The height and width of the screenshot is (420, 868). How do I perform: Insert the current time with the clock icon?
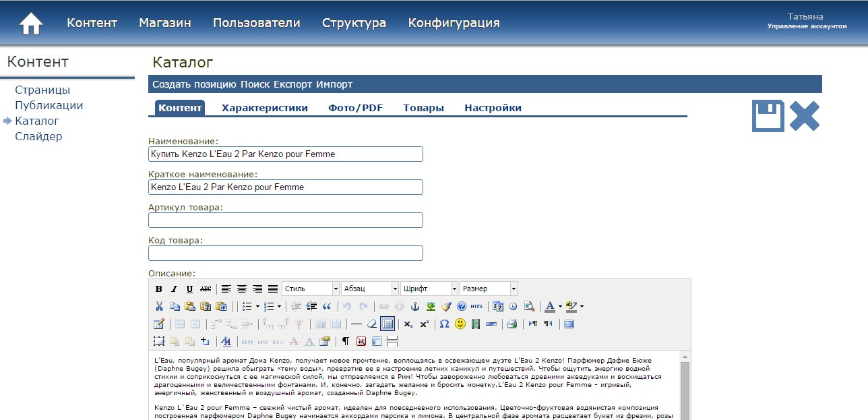(x=514, y=306)
